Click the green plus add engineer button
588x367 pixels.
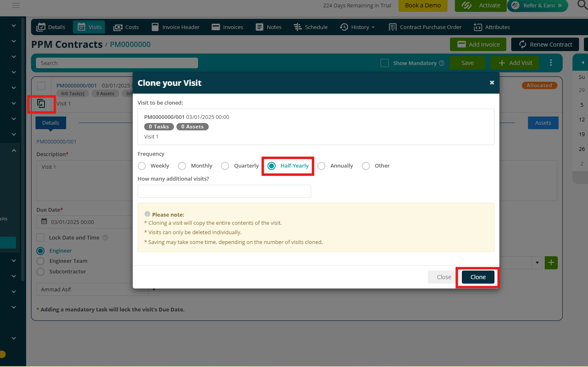(x=551, y=262)
